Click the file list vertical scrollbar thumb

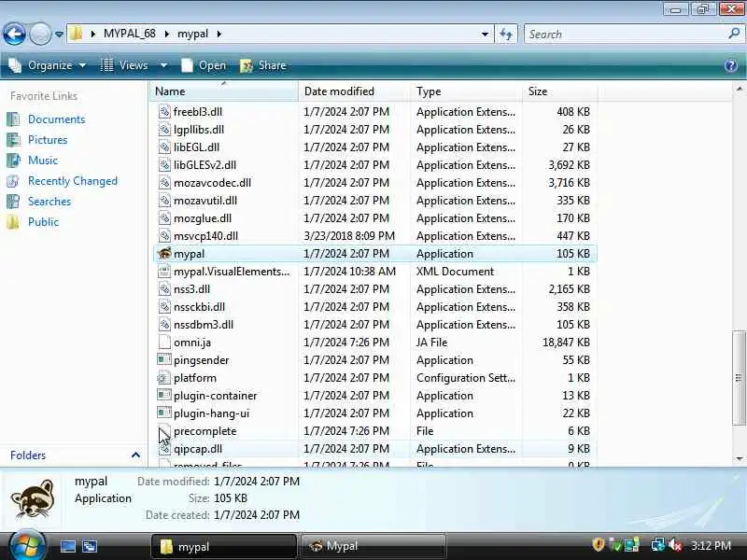[x=739, y=378]
